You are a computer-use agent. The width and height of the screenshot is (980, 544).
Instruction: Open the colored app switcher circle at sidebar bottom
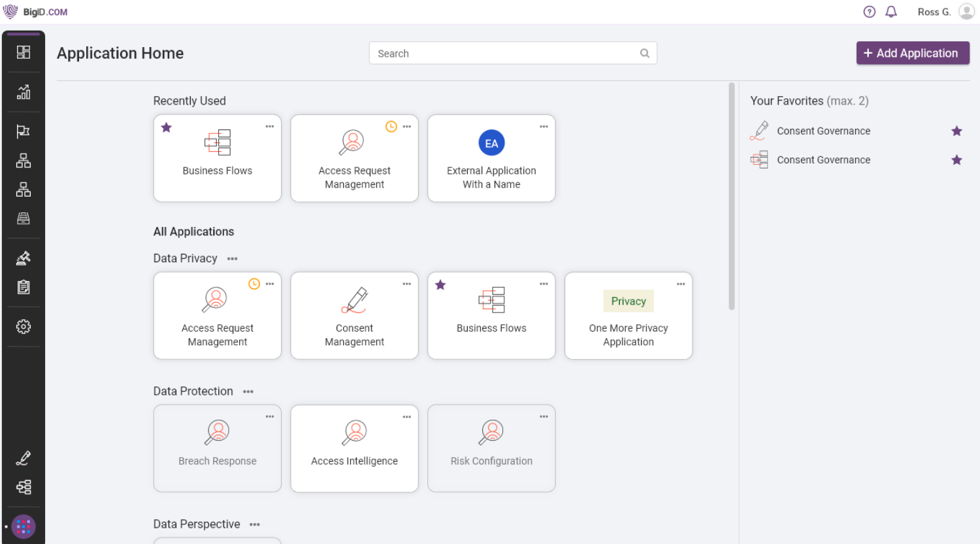click(x=24, y=526)
